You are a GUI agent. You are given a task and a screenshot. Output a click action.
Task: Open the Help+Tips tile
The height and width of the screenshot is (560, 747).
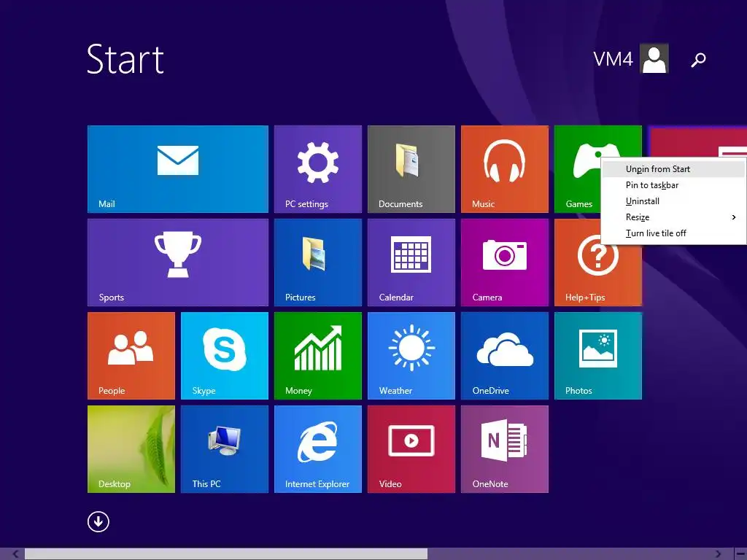(x=598, y=275)
